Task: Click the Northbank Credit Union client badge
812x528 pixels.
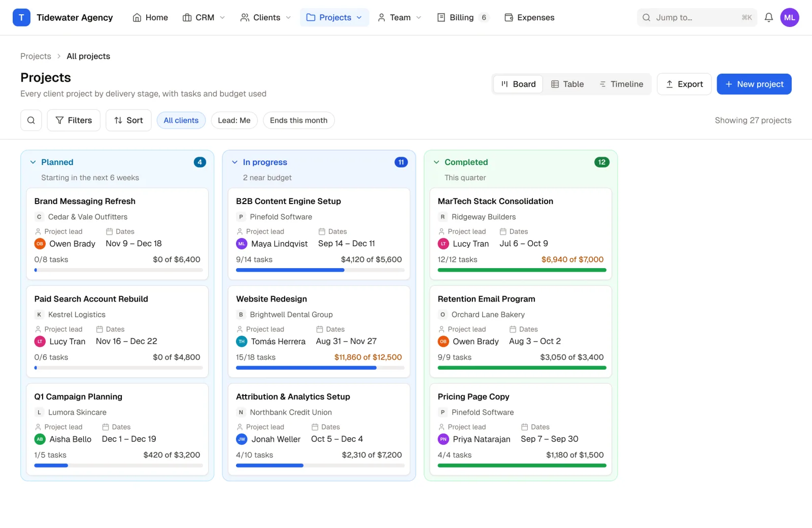Action: [241, 412]
